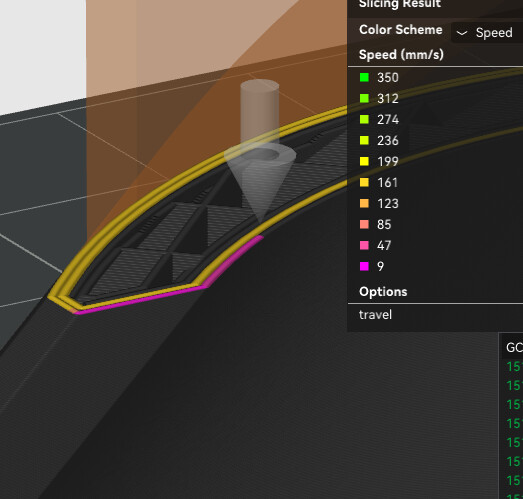Click the dropdown chevron beside Speed
Viewport: 523px width, 499px height.
(x=462, y=33)
